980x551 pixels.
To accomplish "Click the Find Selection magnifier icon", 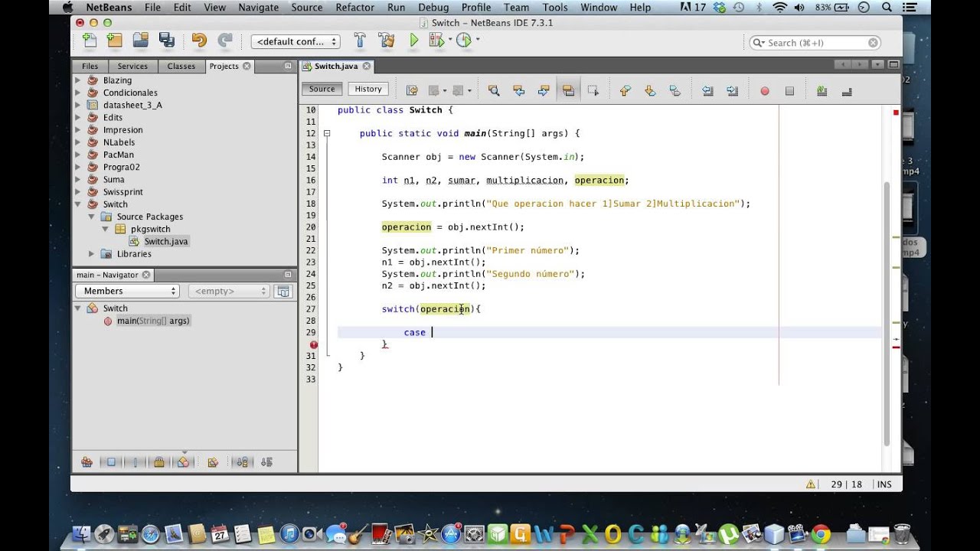I will [494, 90].
